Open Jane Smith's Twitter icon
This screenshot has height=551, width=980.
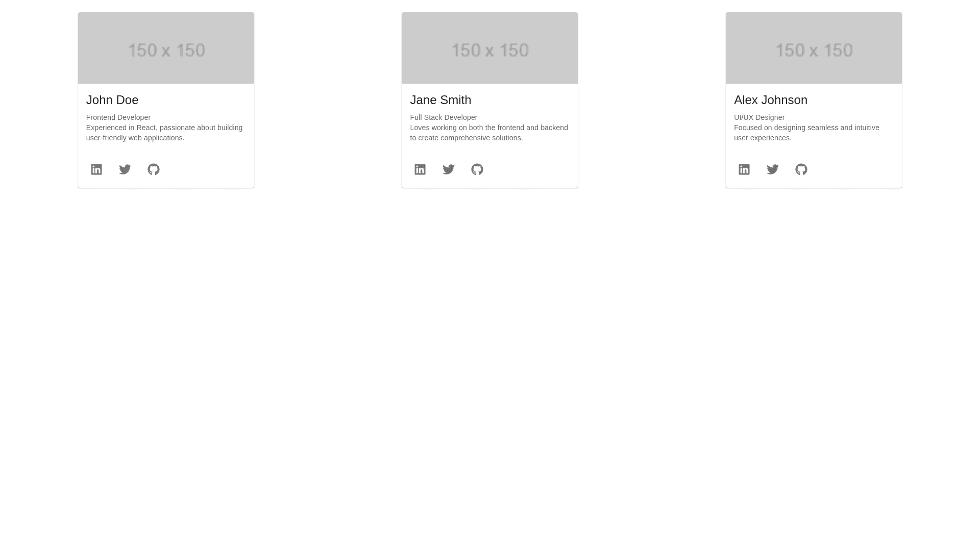click(449, 169)
